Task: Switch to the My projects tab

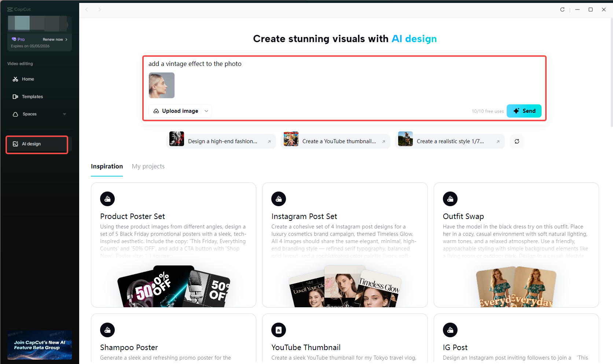Action: [148, 167]
